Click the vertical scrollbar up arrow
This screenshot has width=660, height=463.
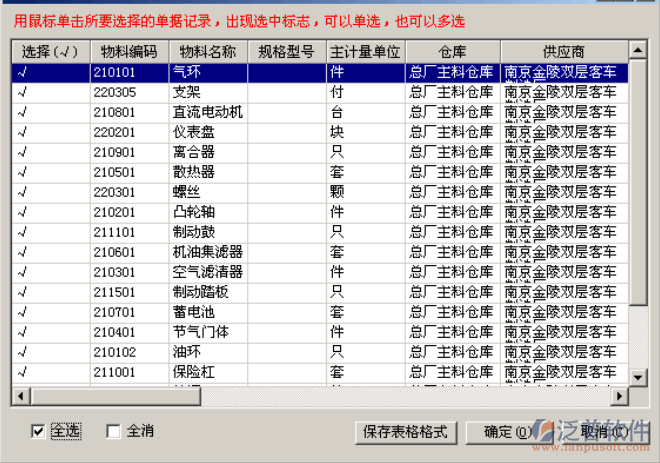[x=637, y=49]
